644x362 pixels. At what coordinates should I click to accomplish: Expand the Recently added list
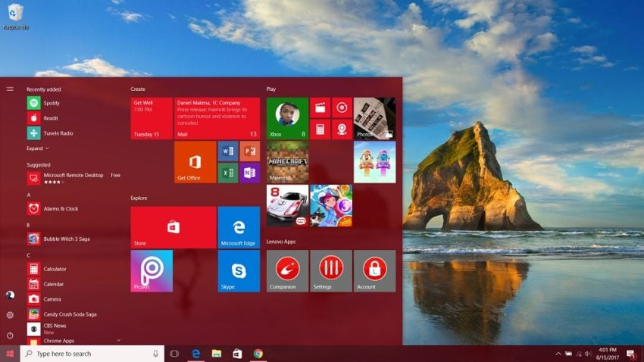pos(37,148)
